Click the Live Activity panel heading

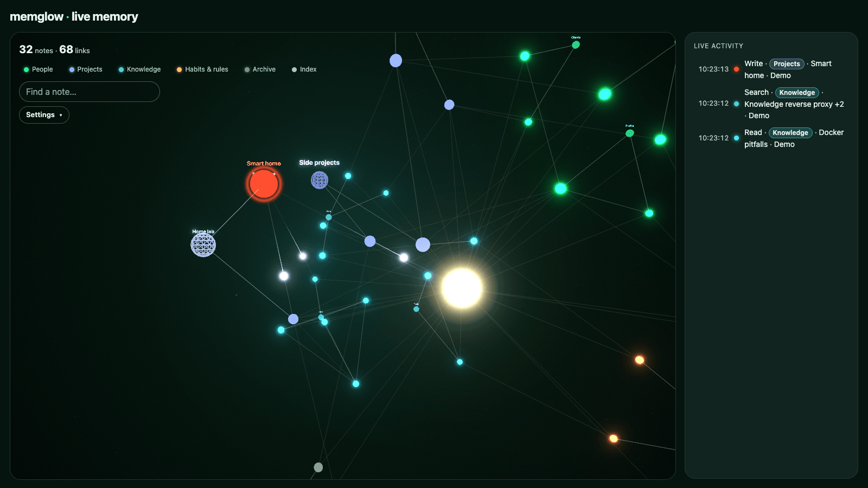tap(718, 46)
